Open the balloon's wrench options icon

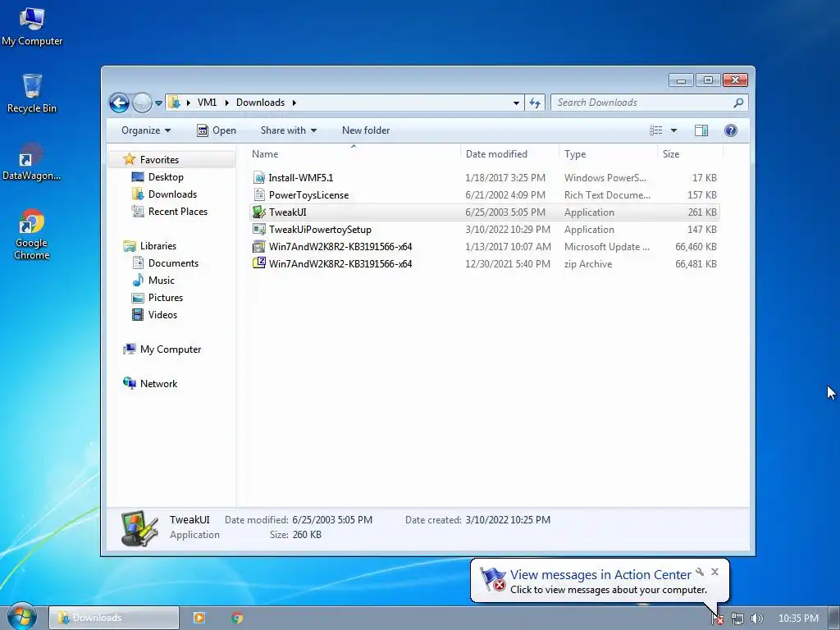[x=700, y=572]
